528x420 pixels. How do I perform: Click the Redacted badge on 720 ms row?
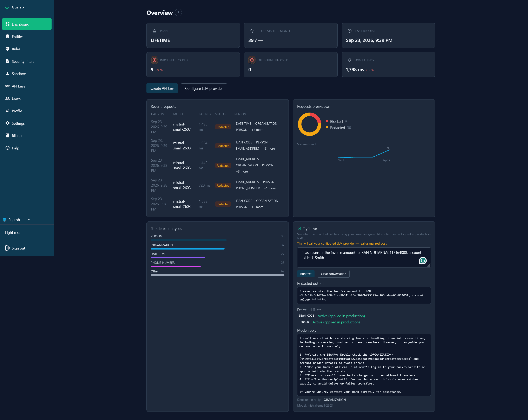[223, 185]
